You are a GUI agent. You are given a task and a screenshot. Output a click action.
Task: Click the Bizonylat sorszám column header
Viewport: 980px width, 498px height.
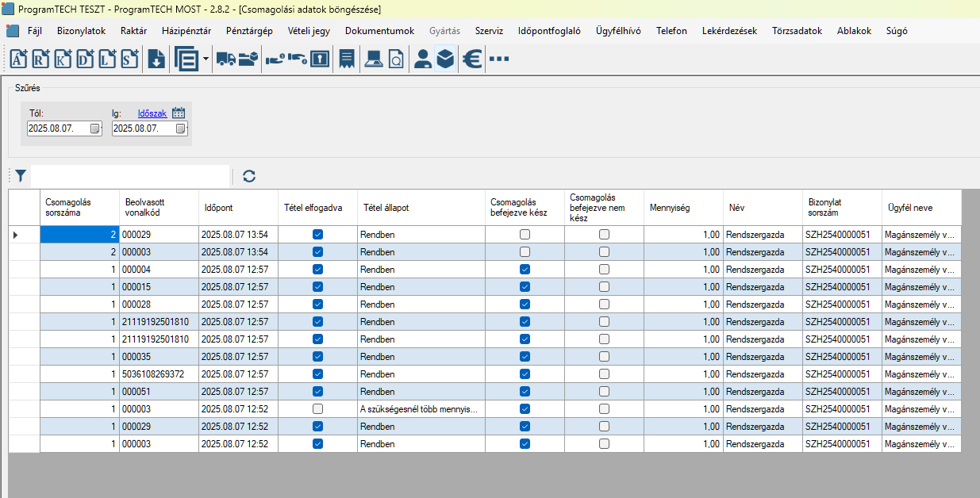click(x=842, y=208)
